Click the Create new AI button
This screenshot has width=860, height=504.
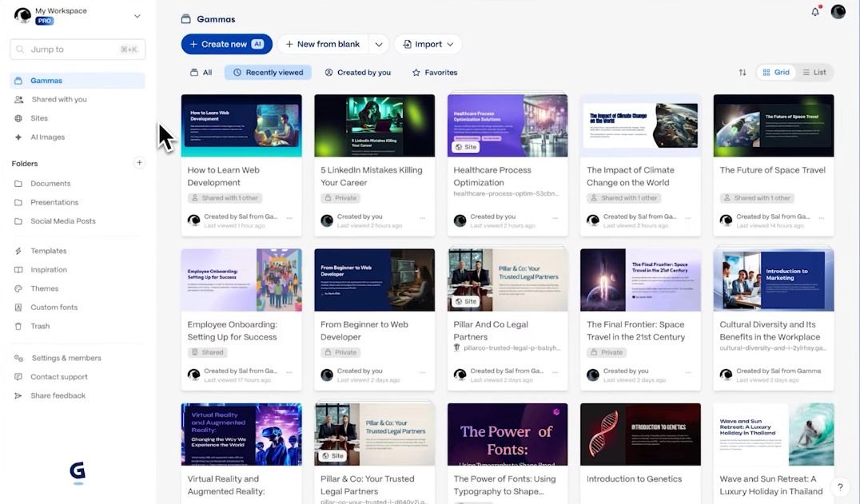pyautogui.click(x=226, y=45)
